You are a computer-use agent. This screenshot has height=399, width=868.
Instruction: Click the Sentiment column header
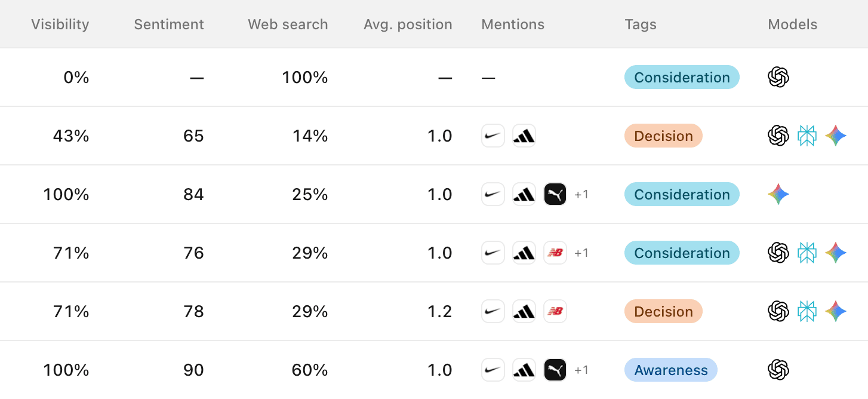click(x=169, y=24)
